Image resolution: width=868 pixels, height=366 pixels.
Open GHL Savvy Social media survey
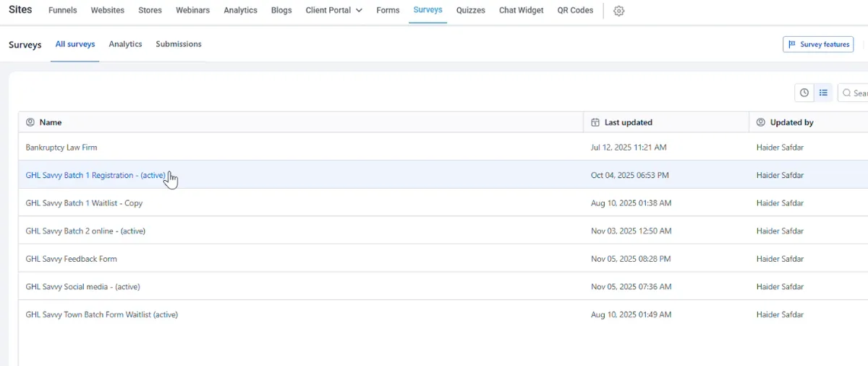[82, 286]
